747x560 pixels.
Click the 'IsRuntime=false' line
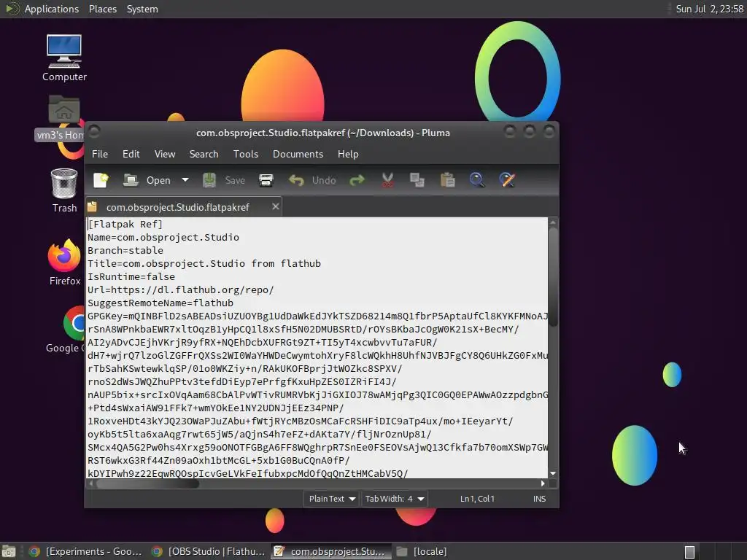tap(131, 276)
